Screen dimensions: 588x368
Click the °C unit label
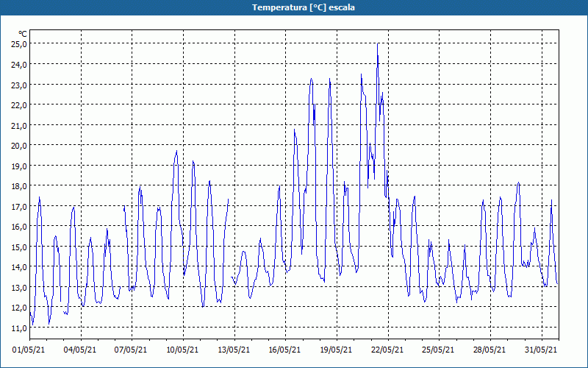tap(23, 35)
